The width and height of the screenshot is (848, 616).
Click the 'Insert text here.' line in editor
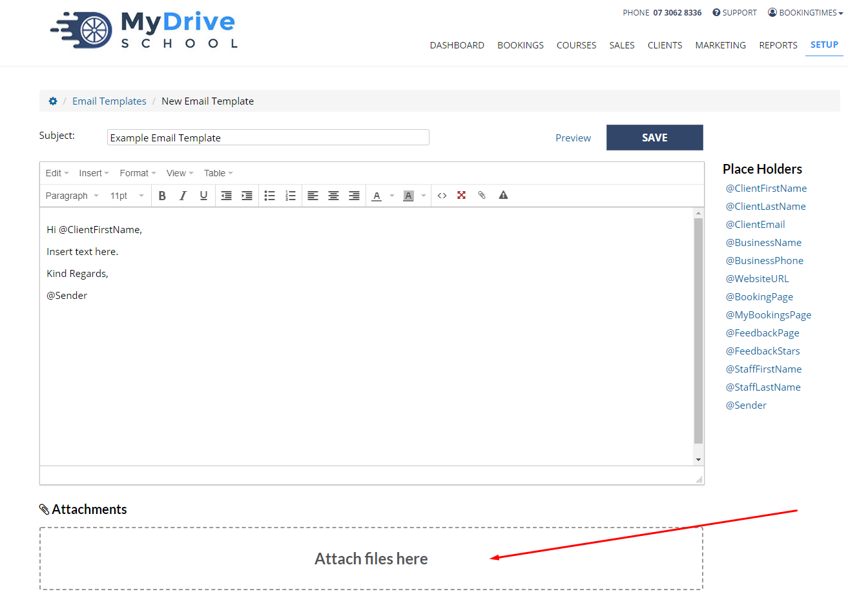[83, 252]
